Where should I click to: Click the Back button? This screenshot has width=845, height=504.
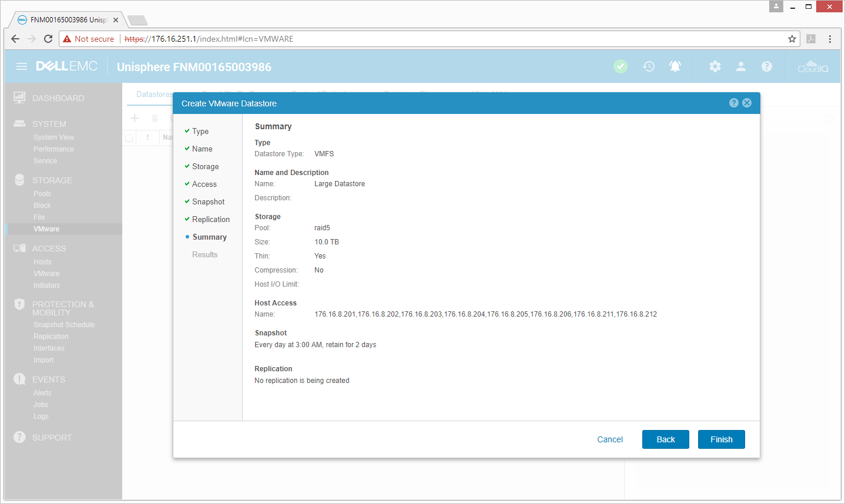pyautogui.click(x=666, y=439)
